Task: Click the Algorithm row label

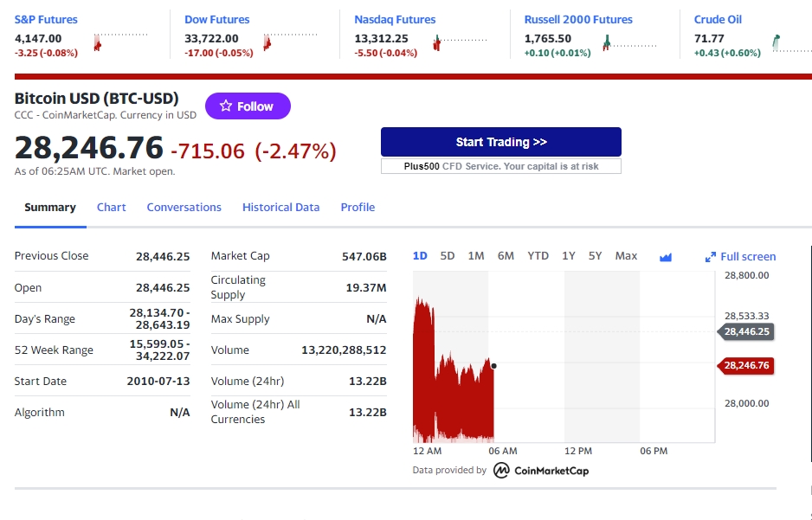Action: [39, 413]
